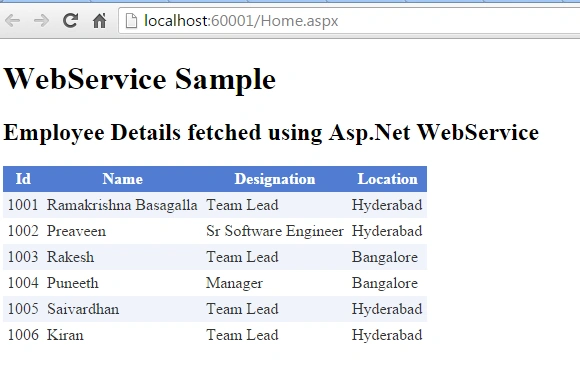Image resolution: width=580 pixels, height=368 pixels.
Task: Click Hyderabad in row 1001
Action: 387,205
